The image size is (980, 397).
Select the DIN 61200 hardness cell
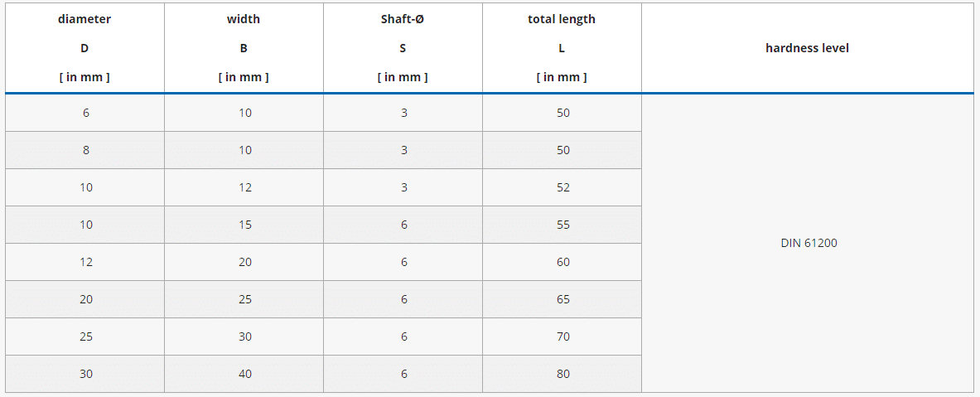click(809, 243)
